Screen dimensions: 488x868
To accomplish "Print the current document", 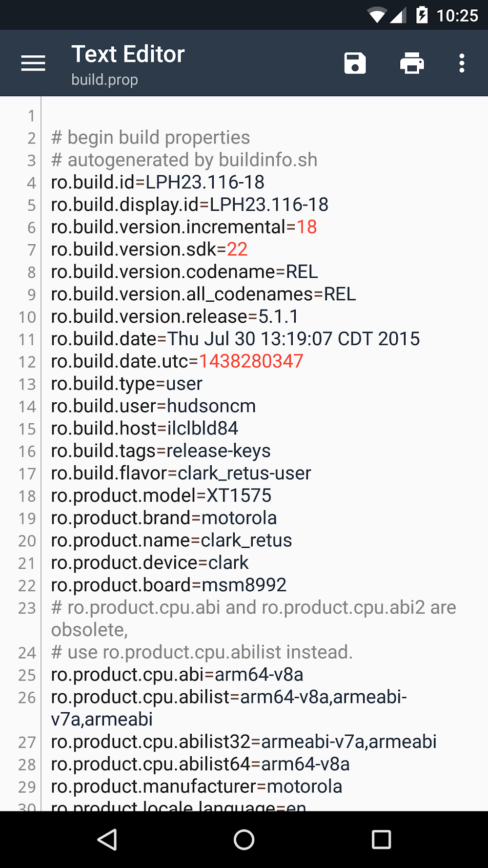I will pyautogui.click(x=412, y=63).
